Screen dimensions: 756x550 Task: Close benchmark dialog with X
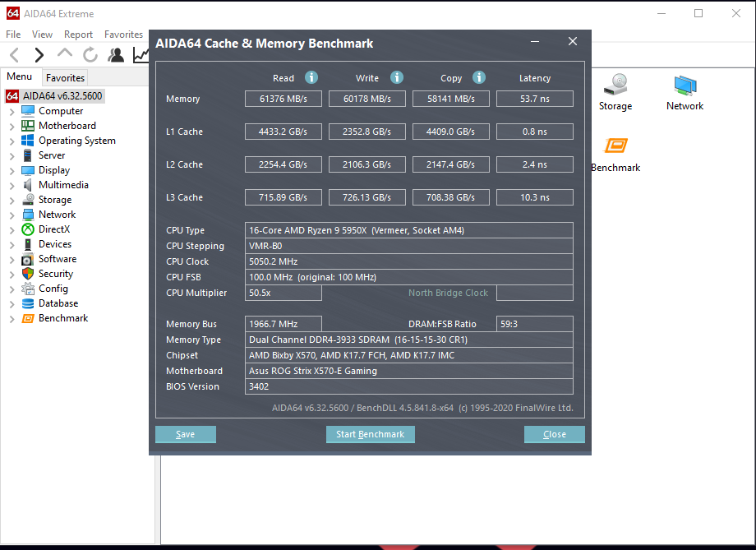point(572,41)
